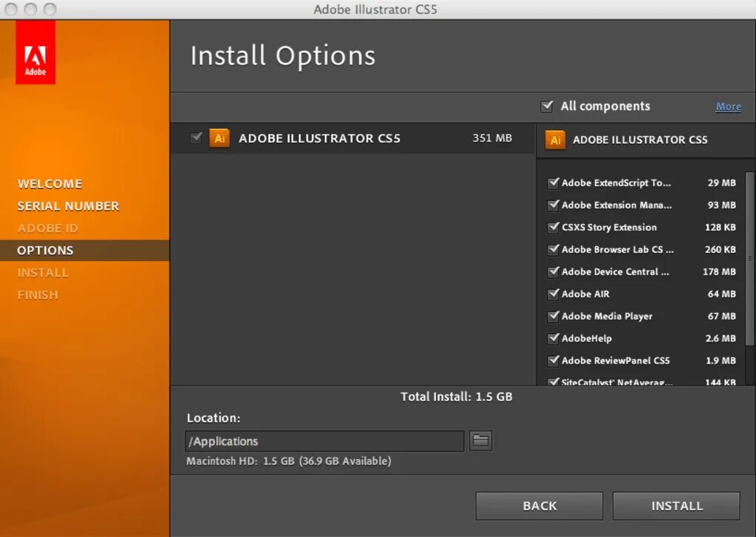Toggle the All components checkbox
The height and width of the screenshot is (537, 756).
547,106
